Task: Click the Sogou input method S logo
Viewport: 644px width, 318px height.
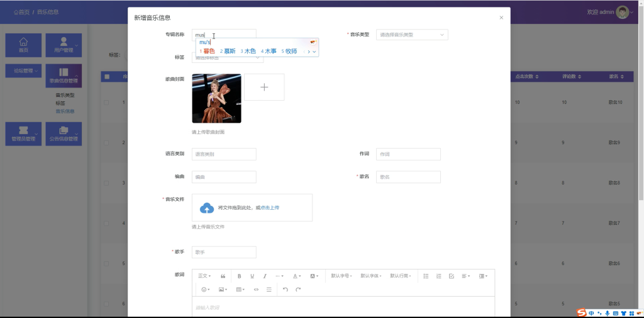Action: click(x=582, y=313)
